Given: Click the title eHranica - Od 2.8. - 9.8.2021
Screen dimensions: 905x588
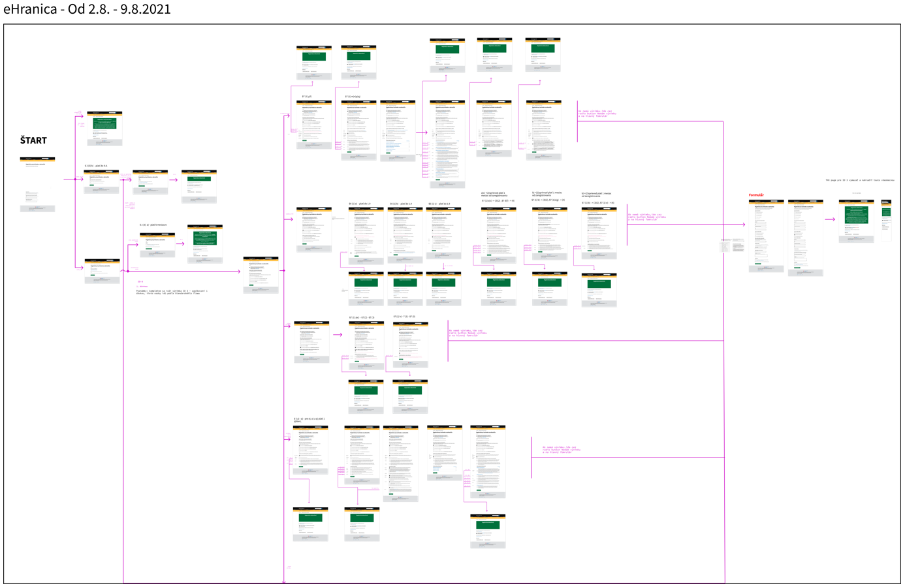Looking at the screenshot, I should tap(87, 10).
